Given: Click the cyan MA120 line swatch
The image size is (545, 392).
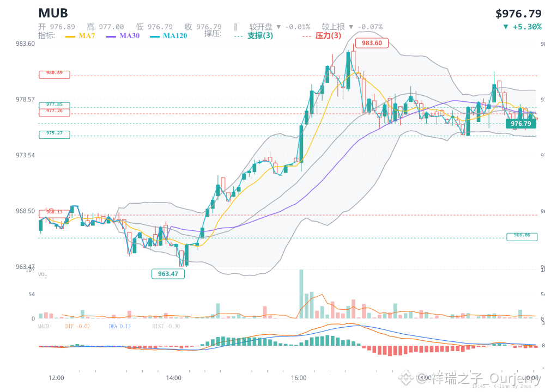Looking at the screenshot, I should click(155, 36).
